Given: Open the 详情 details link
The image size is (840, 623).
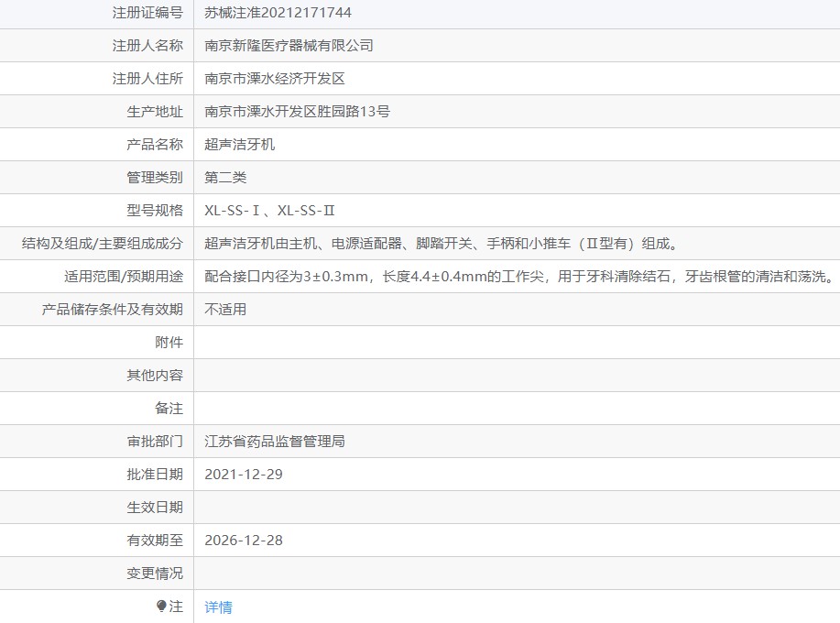Looking at the screenshot, I should (x=218, y=607).
